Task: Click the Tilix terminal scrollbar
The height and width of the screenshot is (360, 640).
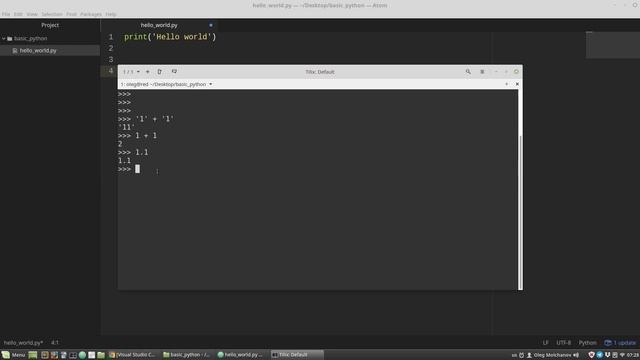Action: pos(520,212)
